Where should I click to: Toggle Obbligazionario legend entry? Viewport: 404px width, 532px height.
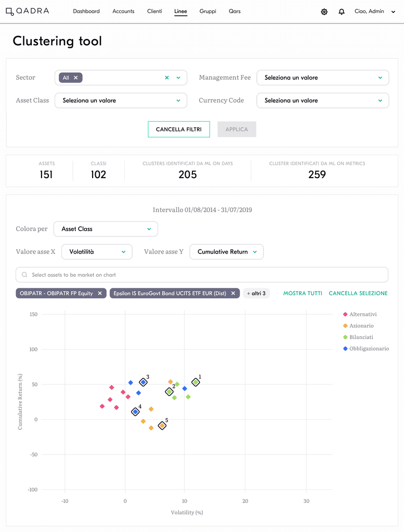point(366,349)
